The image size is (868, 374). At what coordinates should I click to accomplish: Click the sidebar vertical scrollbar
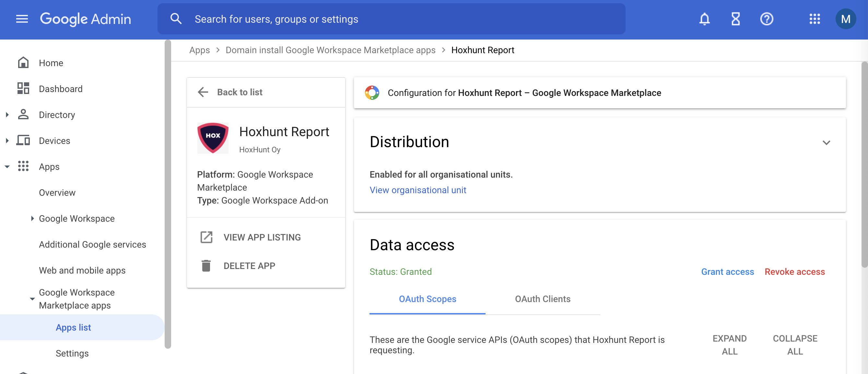tap(168, 194)
